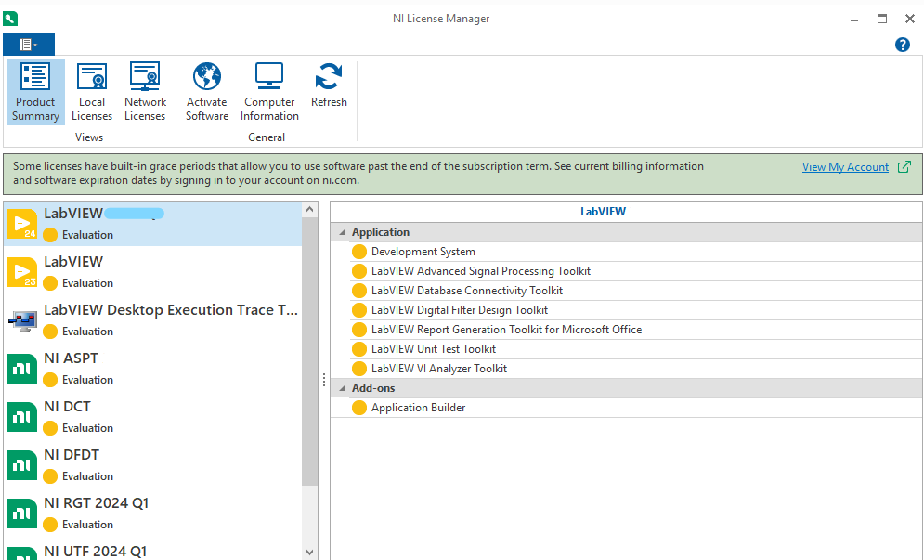Click yellow dot beside Database Connectivity Toolkit
Screen dimensions: 924x560
pyautogui.click(x=358, y=291)
